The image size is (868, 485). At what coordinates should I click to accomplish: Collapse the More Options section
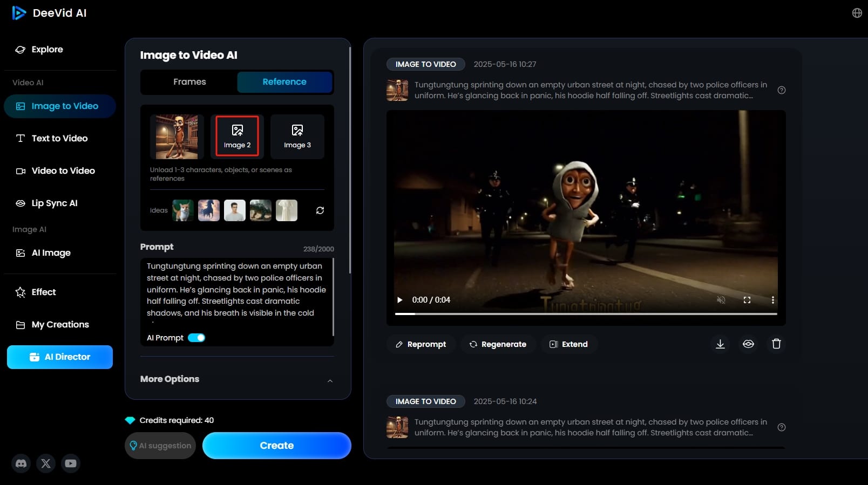coord(330,381)
